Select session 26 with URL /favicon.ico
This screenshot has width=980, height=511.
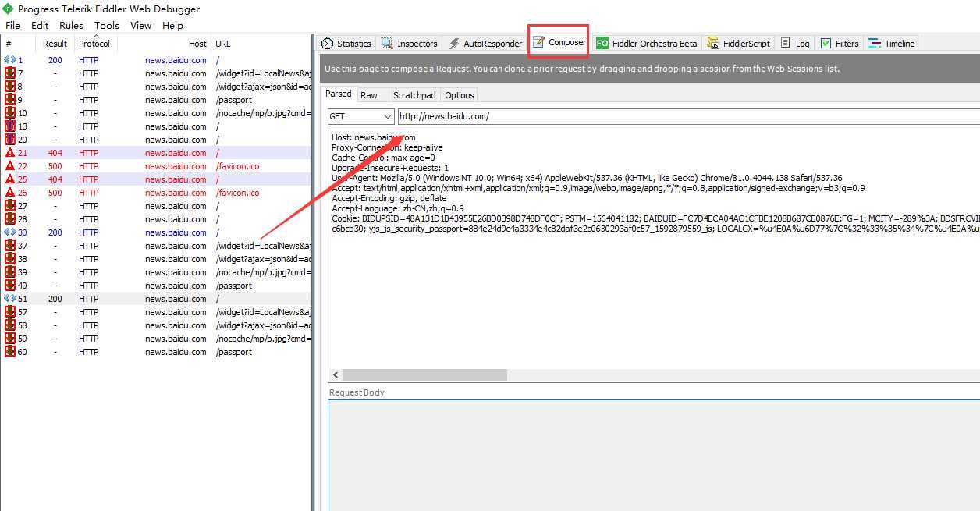(157, 193)
